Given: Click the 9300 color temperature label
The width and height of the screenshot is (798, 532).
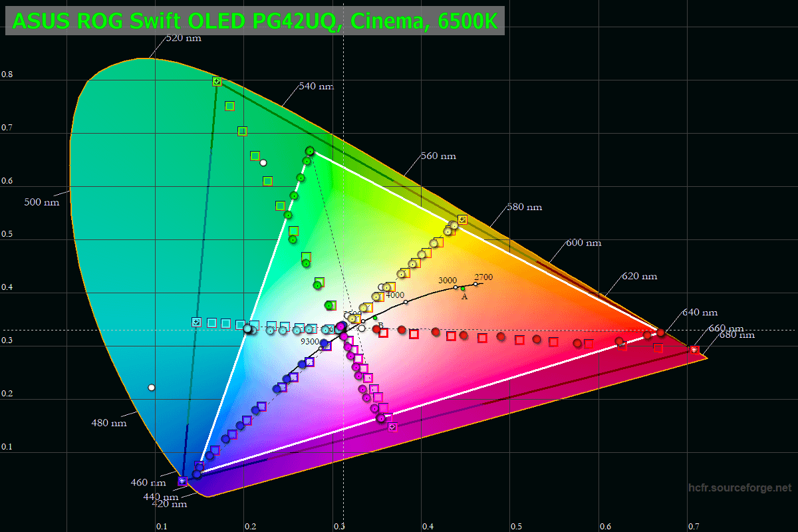Looking at the screenshot, I should click(x=310, y=342).
